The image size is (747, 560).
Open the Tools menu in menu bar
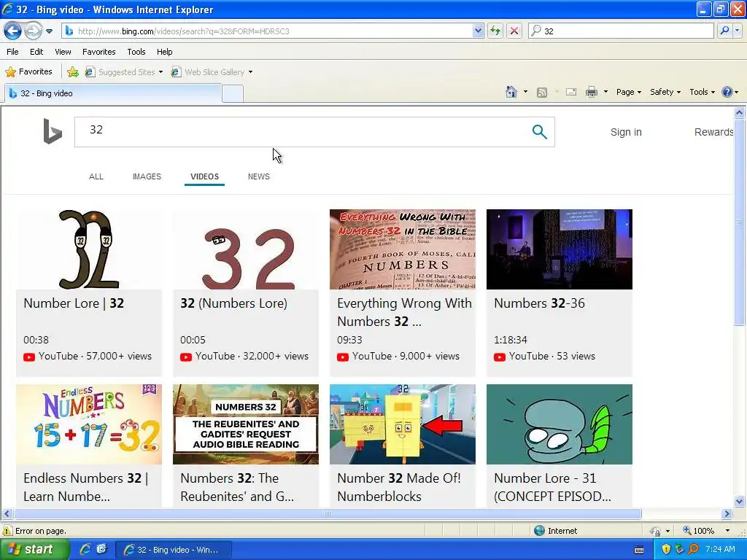tap(136, 52)
